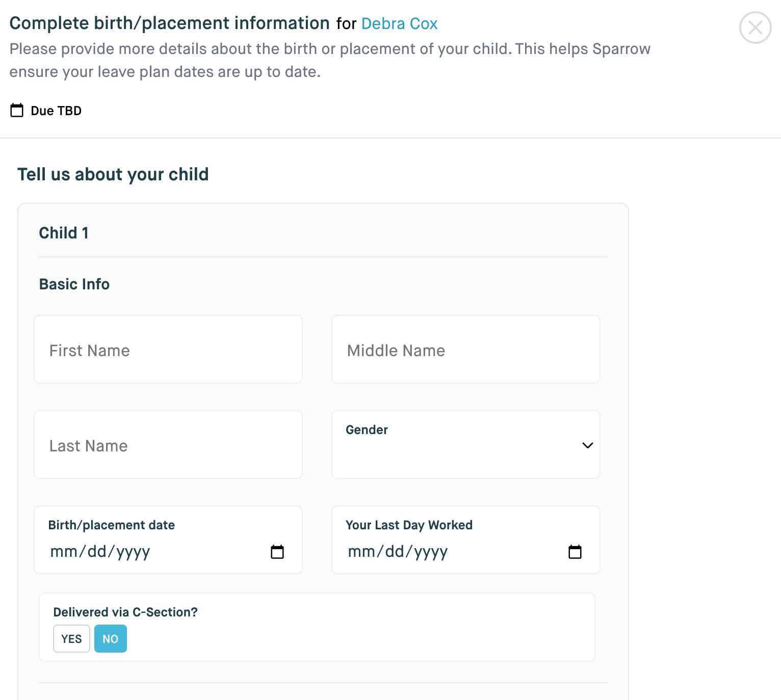The height and width of the screenshot is (700, 781).
Task: Click the "Delivered via C-Section?" question label
Action: click(x=125, y=612)
